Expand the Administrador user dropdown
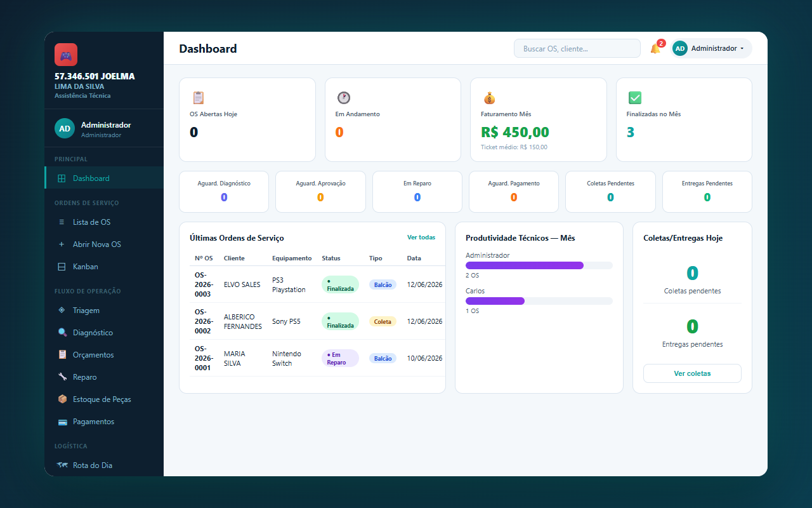 pyautogui.click(x=712, y=48)
